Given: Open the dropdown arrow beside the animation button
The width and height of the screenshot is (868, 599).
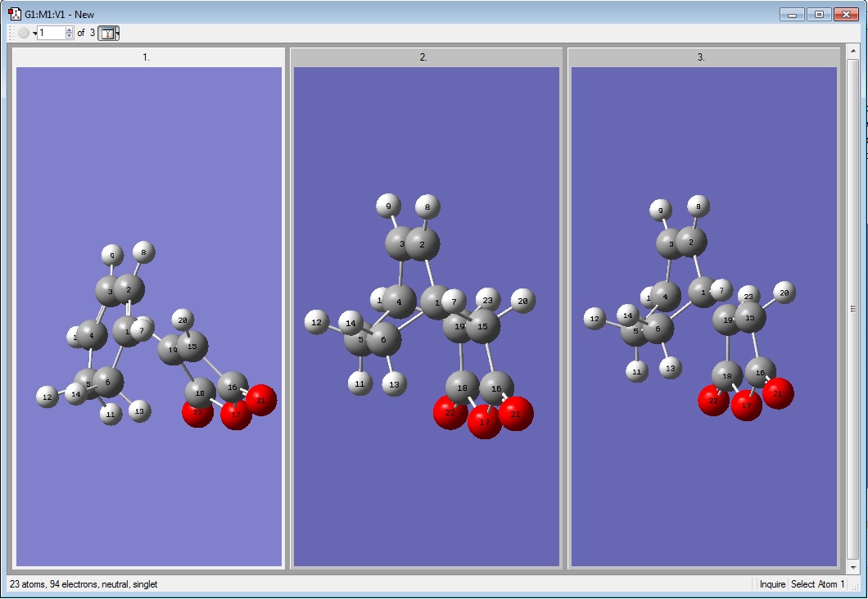Looking at the screenshot, I should tap(34, 34).
